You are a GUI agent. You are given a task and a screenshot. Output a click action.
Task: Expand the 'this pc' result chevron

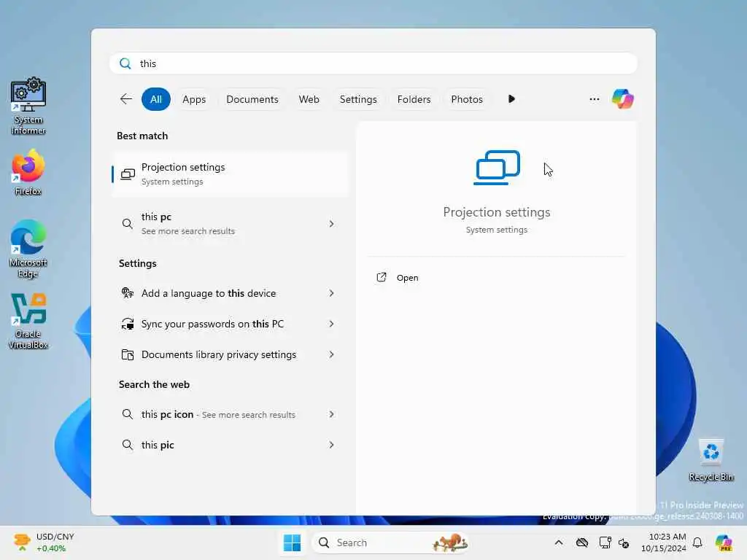[332, 223]
